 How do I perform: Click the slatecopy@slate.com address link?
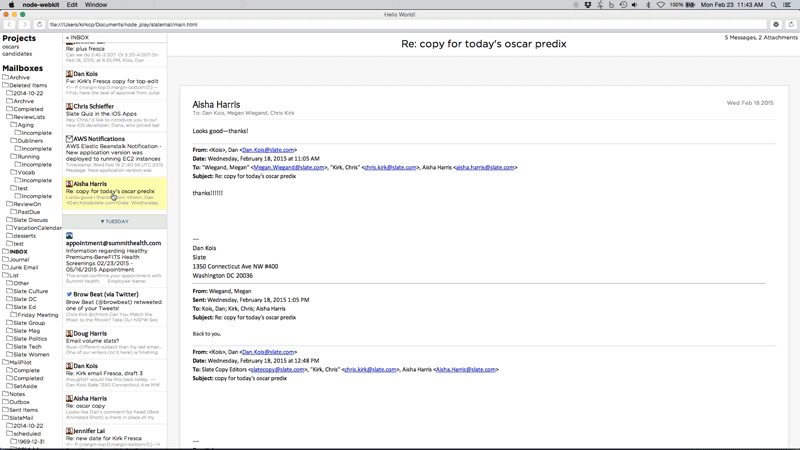[277, 369]
